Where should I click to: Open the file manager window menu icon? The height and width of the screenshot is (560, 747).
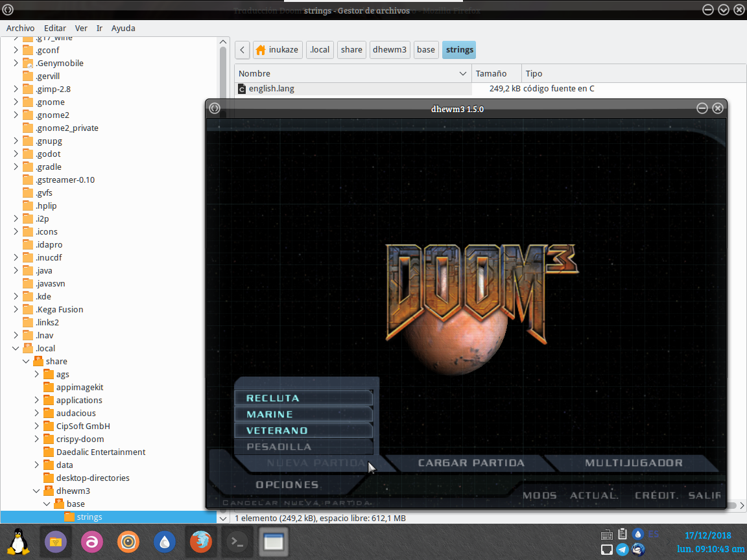[8, 10]
